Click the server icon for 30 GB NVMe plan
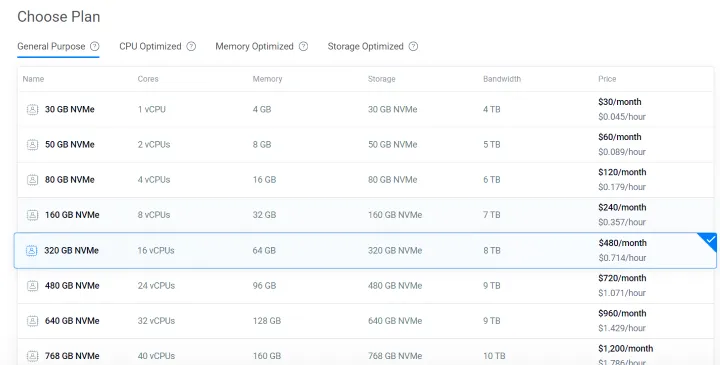Screen dimensions: 720x365 [32, 109]
